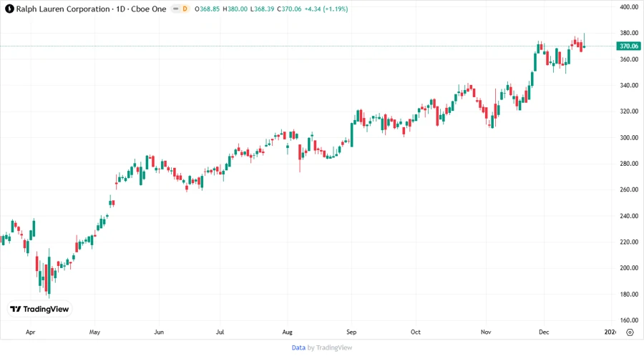Select the current price label 370.06
The width and height of the screenshot is (644, 356).
[x=629, y=46]
